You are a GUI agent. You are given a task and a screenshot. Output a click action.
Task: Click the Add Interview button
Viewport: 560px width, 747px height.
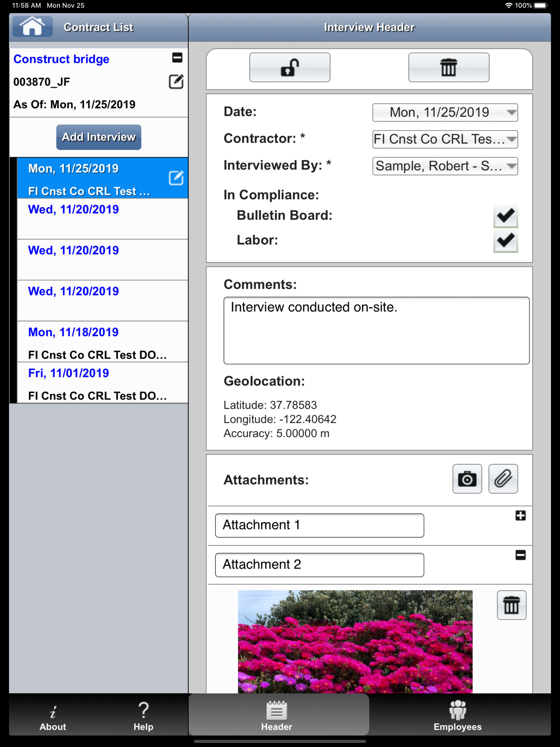(x=99, y=137)
